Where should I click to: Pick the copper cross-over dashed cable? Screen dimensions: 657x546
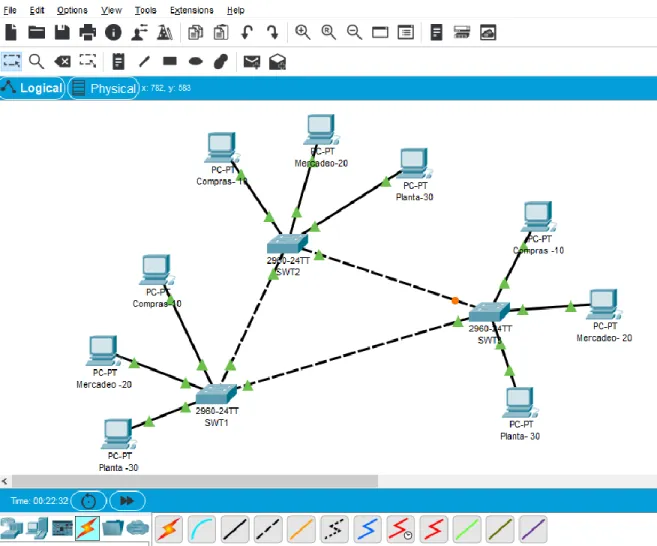268,529
